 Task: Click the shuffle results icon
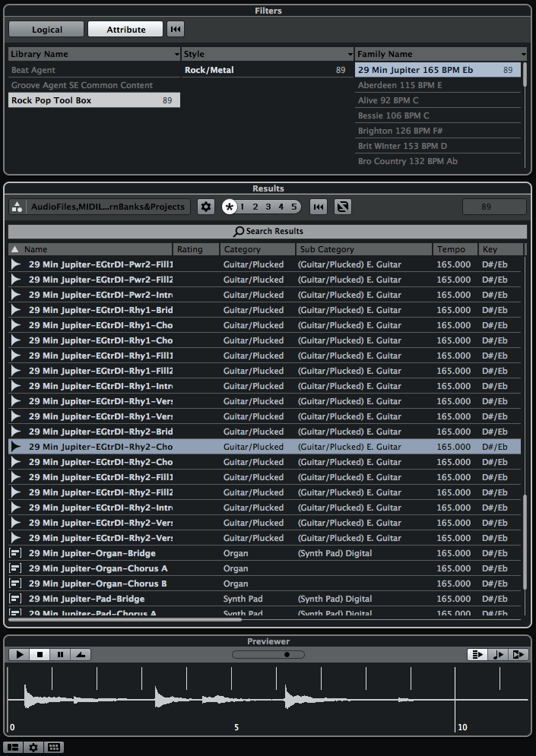[343, 207]
